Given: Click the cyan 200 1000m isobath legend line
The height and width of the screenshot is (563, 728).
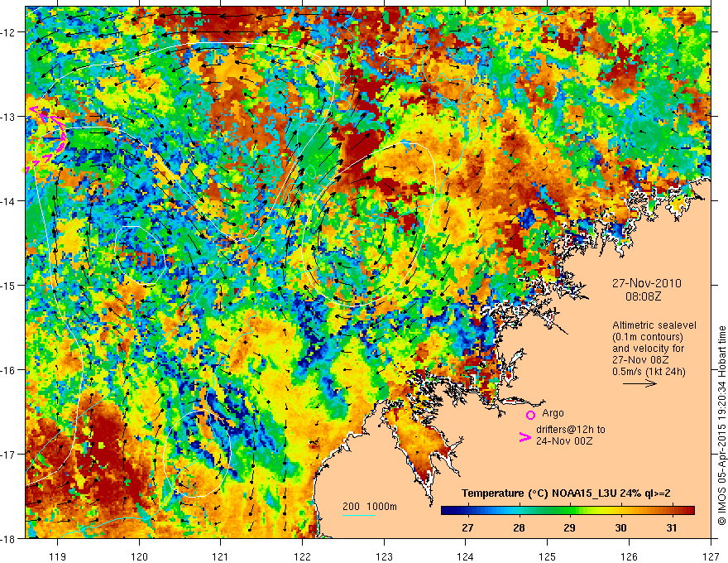Looking at the screenshot, I should (359, 515).
